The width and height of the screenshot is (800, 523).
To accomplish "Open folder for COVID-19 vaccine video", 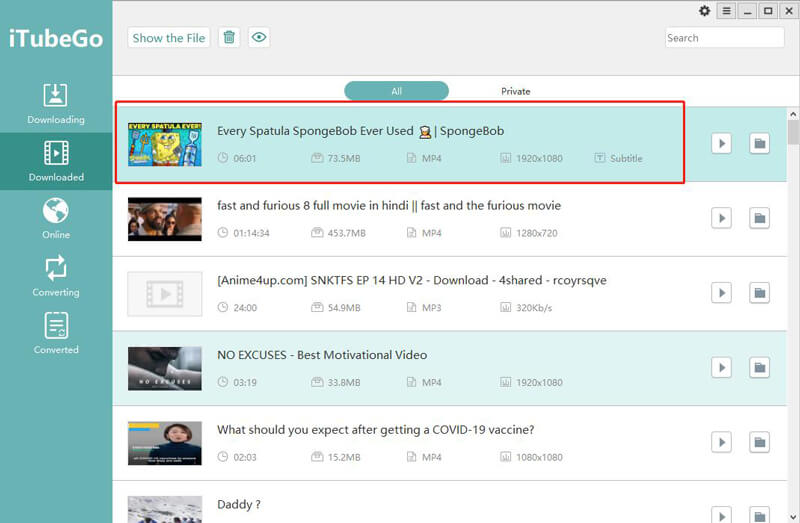I will point(759,442).
